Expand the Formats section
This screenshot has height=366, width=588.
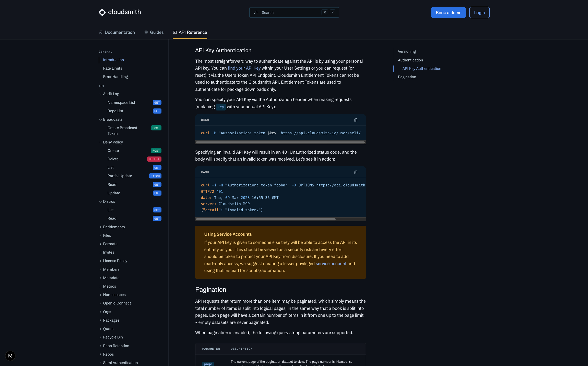click(x=108, y=244)
